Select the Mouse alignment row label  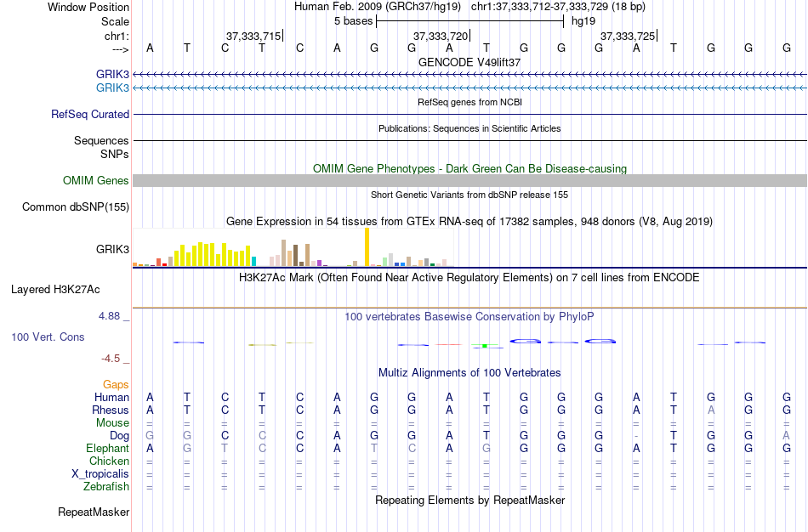pos(113,423)
